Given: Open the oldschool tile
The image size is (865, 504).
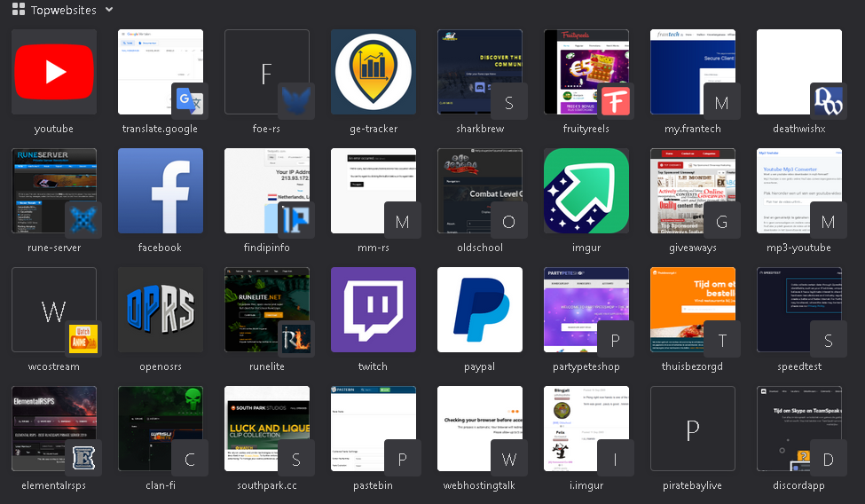Looking at the screenshot, I should click(x=480, y=191).
